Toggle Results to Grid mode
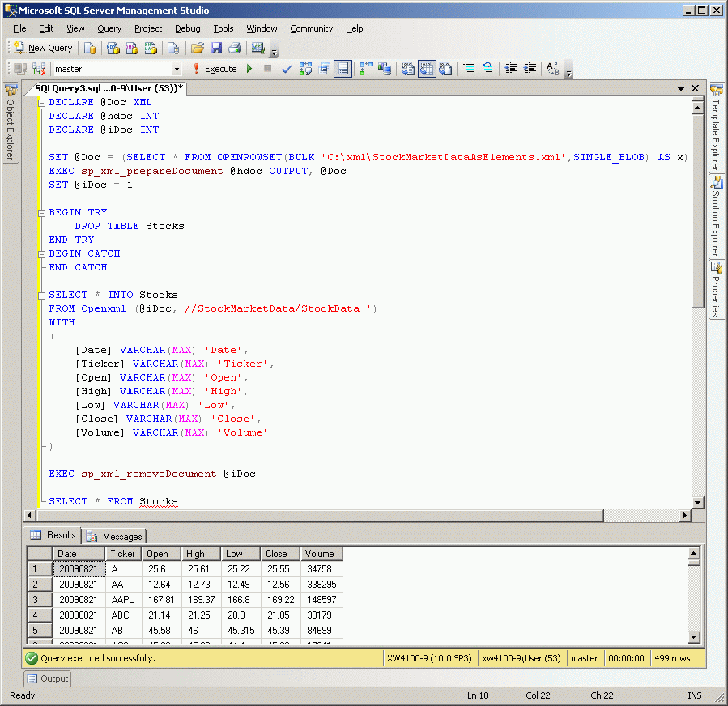This screenshot has height=706, width=728. [x=426, y=70]
